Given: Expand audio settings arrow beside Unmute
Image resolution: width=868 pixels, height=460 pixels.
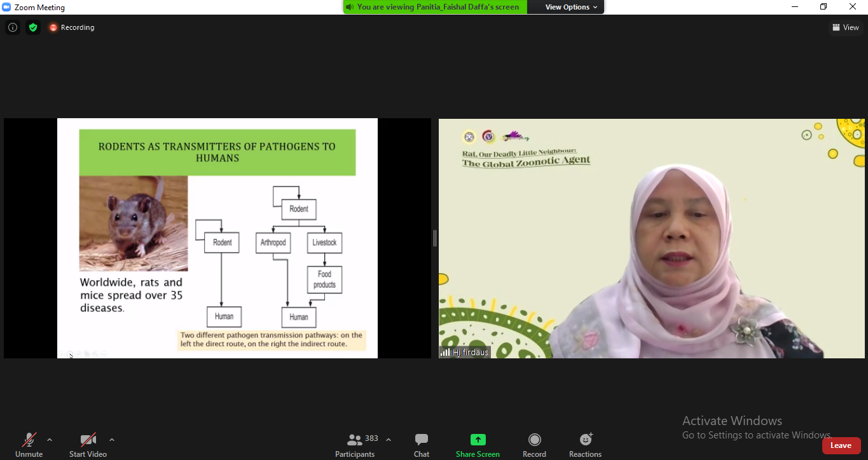Looking at the screenshot, I should point(50,440).
